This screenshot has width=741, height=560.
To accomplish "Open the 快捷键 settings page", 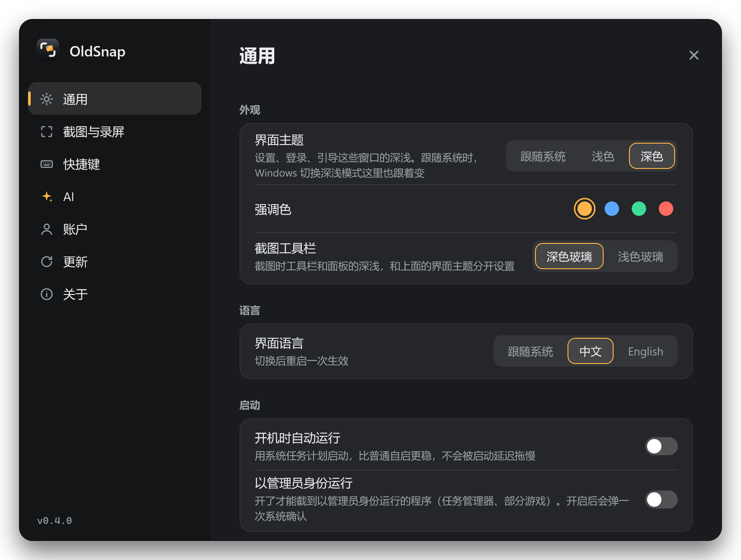I will 115,164.
